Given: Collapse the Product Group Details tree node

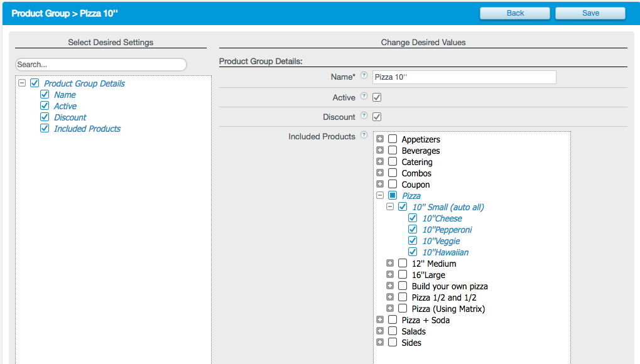Looking at the screenshot, I should click(x=22, y=83).
